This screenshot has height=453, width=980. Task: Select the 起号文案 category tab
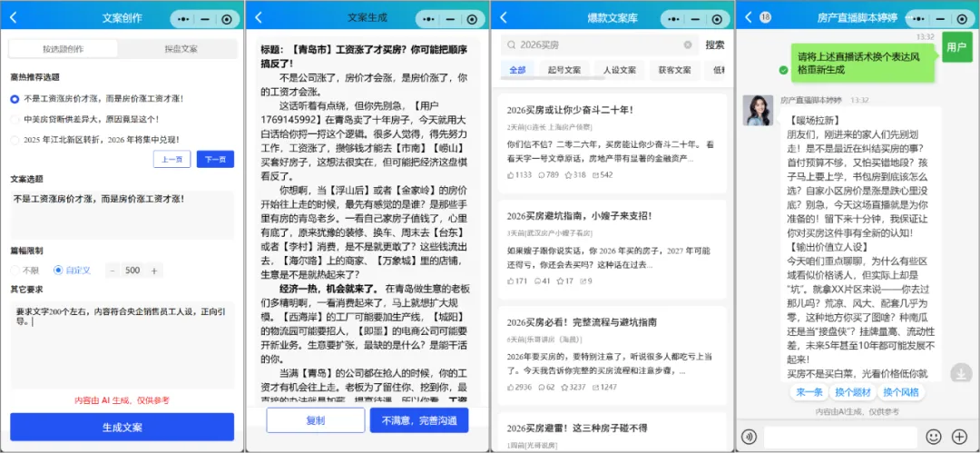(564, 70)
